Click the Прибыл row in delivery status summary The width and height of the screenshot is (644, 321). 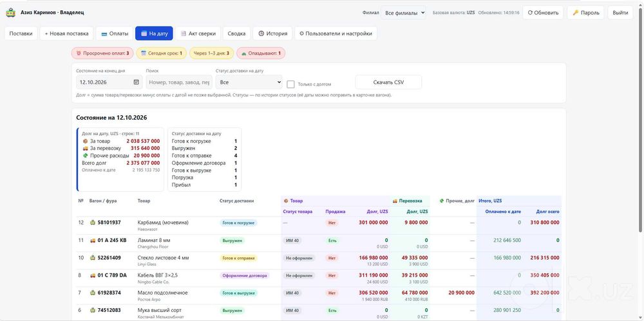205,185
